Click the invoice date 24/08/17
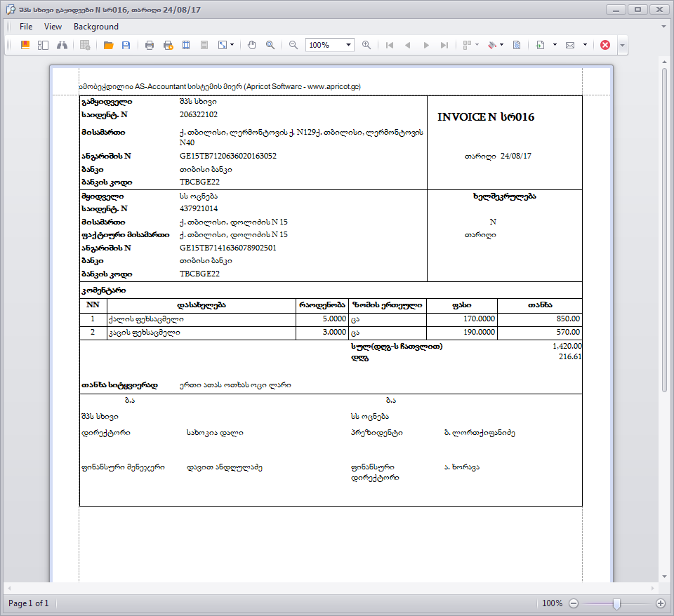674x616 pixels. coord(516,156)
